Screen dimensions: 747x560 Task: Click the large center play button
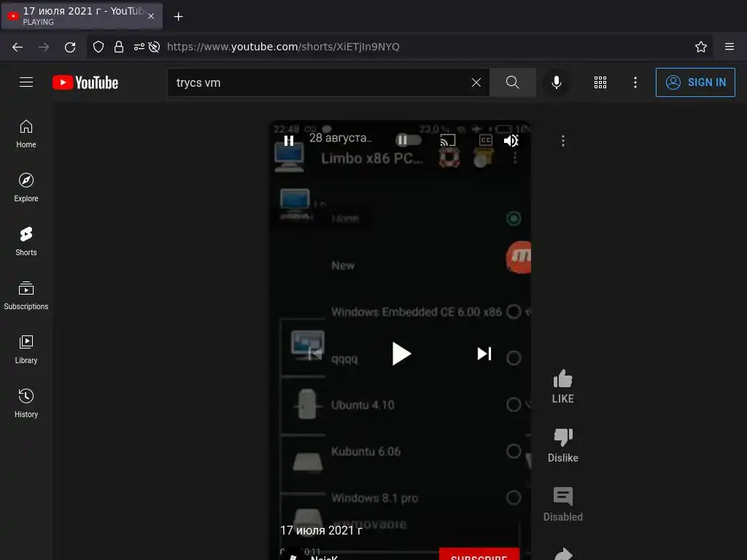[400, 354]
